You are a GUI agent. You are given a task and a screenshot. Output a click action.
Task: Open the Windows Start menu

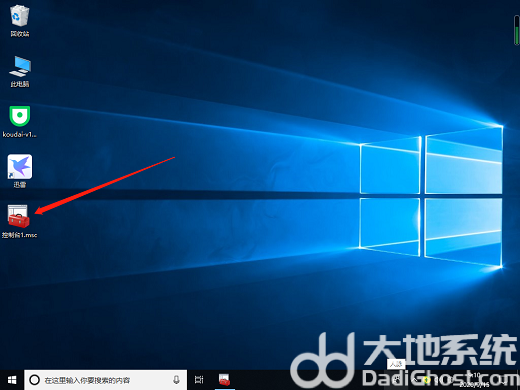tap(12, 380)
